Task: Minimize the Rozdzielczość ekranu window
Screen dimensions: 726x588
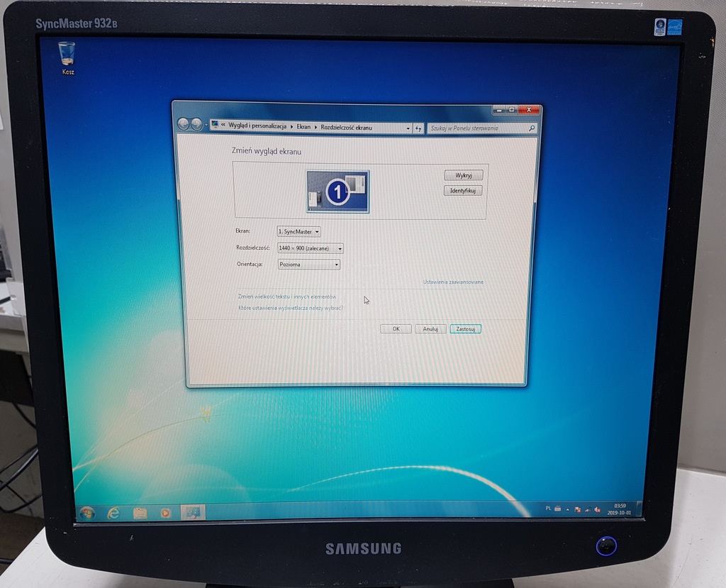Action: tap(498, 110)
